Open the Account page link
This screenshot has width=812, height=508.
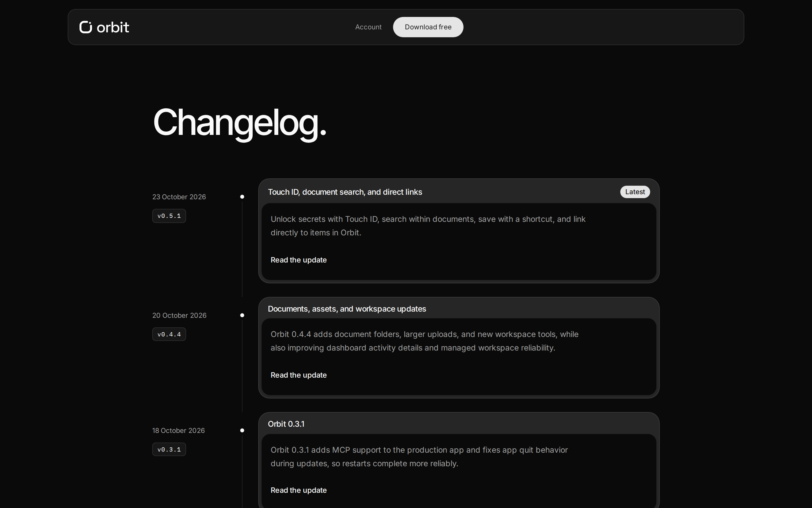(x=368, y=27)
